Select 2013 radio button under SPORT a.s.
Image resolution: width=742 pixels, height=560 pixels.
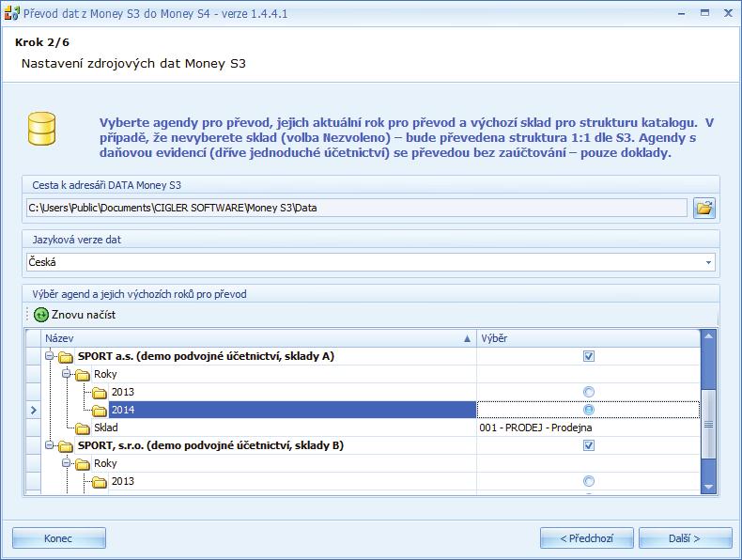tap(589, 392)
